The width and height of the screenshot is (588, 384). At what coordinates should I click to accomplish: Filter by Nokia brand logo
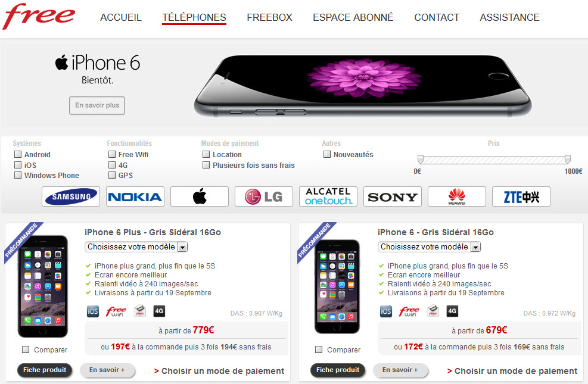(135, 196)
